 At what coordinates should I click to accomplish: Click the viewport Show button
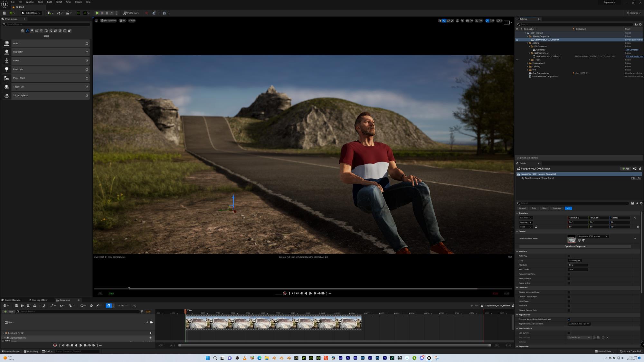(x=132, y=21)
